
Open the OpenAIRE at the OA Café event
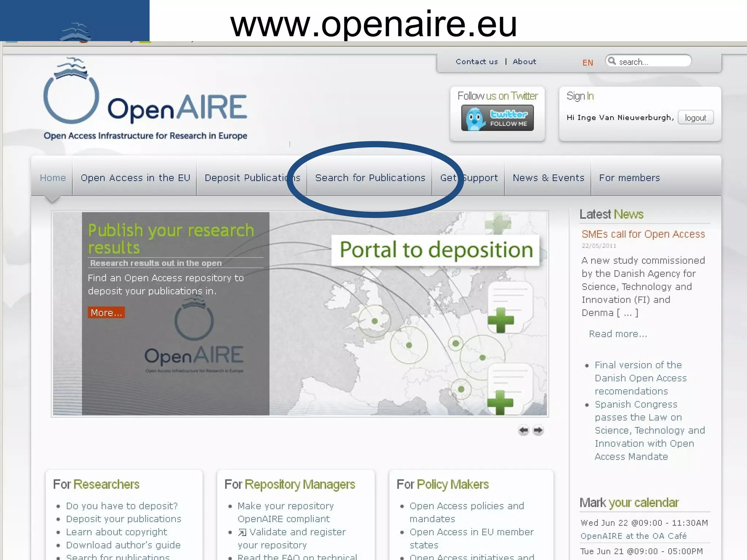634,536
